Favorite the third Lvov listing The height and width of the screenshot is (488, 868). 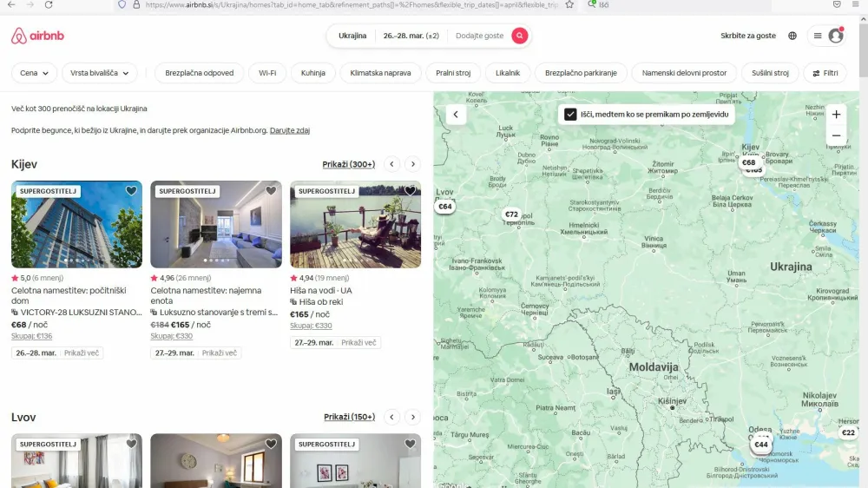411,444
